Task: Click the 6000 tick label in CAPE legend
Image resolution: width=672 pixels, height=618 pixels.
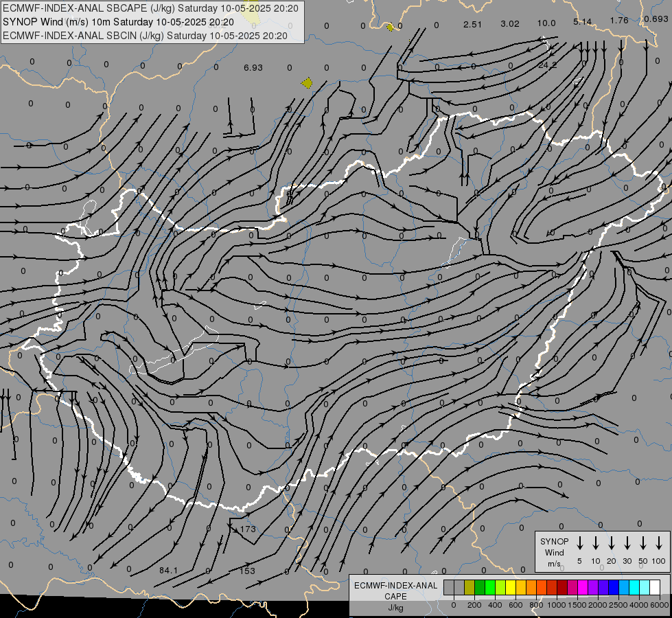Action: (660, 605)
